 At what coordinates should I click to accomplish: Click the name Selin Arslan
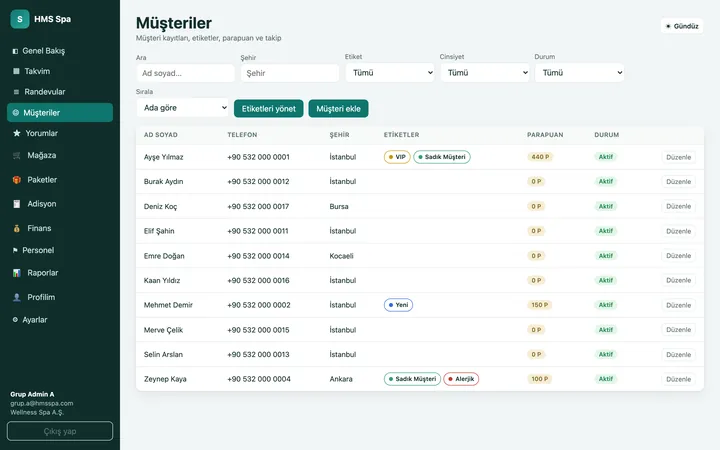click(163, 354)
